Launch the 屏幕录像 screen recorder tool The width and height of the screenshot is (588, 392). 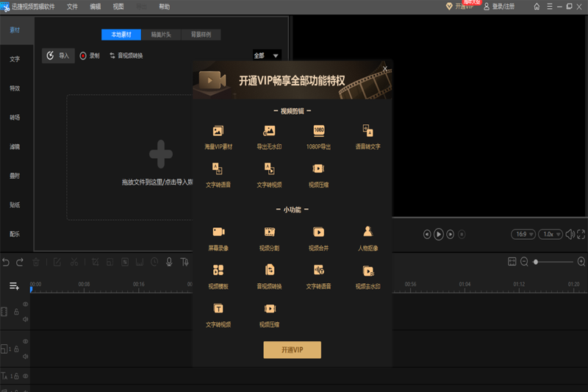tap(218, 232)
